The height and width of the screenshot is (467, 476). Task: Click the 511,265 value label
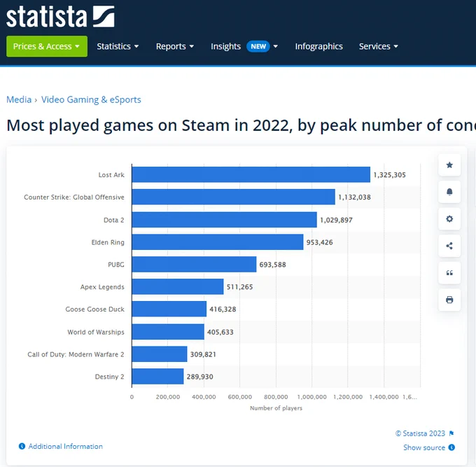click(239, 287)
